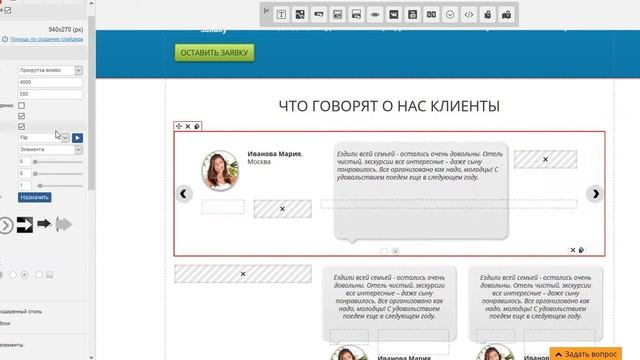Select the white square pagination style
The image size is (640, 360).
click(39, 275)
